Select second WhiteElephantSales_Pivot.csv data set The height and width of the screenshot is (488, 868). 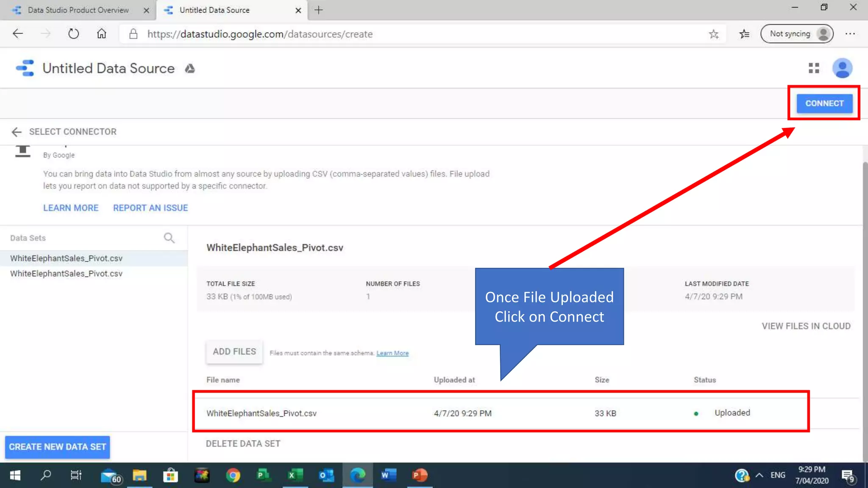coord(94,274)
